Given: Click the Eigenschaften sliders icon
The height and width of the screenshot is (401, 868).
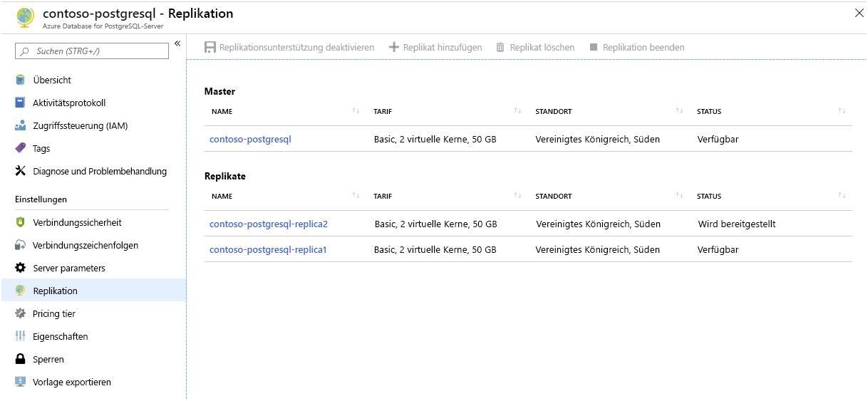Looking at the screenshot, I should (x=20, y=336).
